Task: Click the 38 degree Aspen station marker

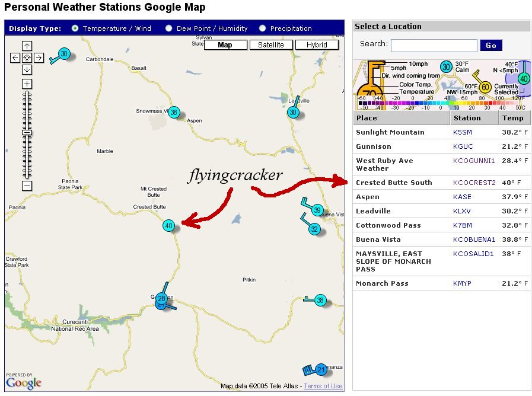Action: click(174, 112)
